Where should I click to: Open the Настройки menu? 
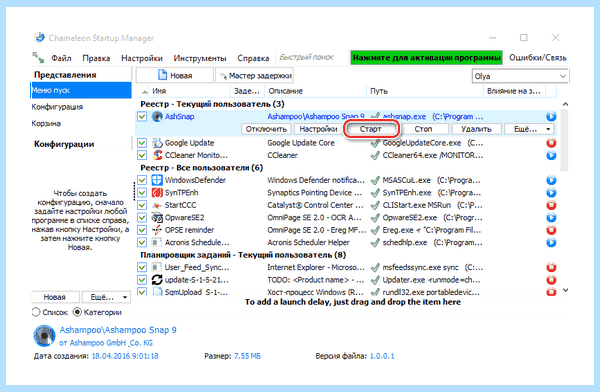(142, 58)
